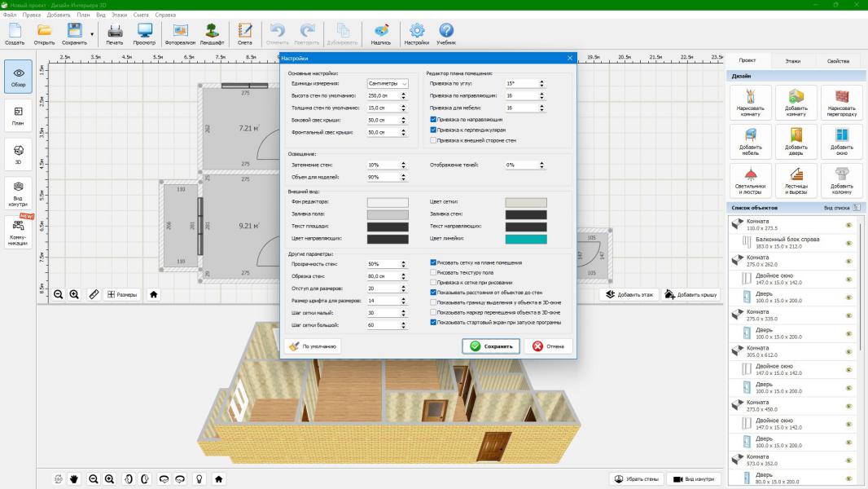Viewport: 868px width, 489px height.
Task: Open the Учебник help icon
Action: [446, 33]
